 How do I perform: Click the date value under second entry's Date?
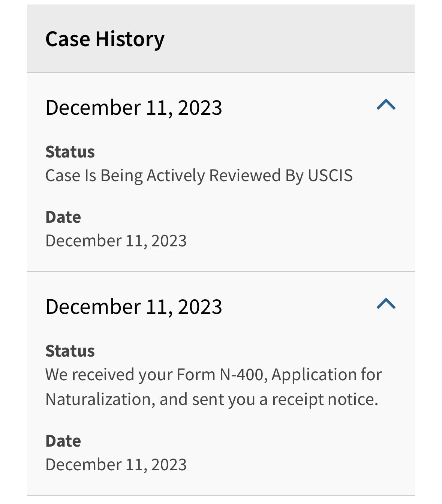[116, 465]
